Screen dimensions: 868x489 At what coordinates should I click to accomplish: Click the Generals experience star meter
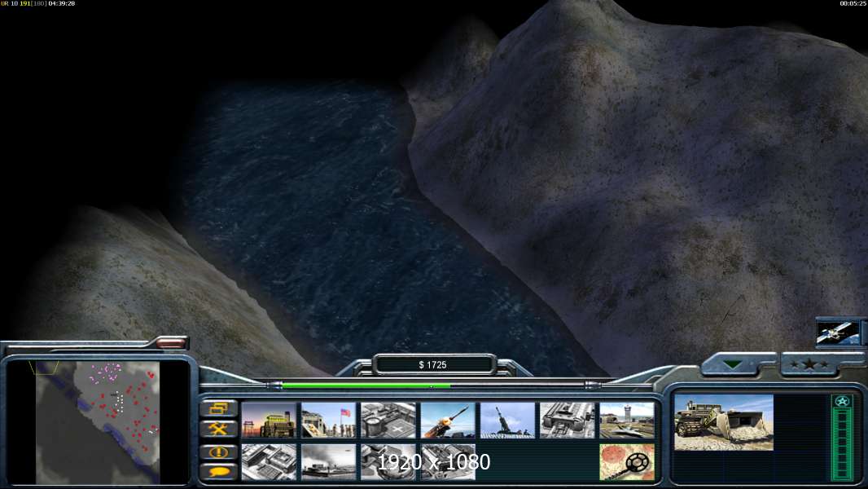tap(841, 438)
